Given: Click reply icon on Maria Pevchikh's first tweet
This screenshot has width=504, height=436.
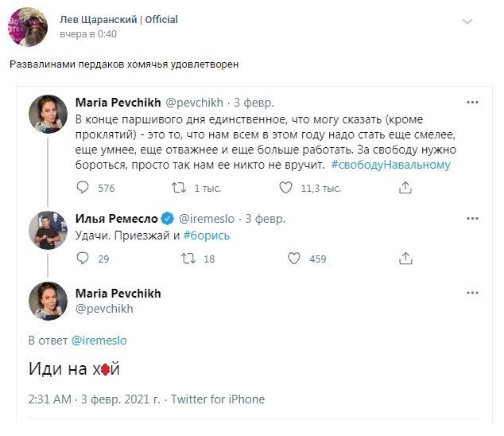Looking at the screenshot, I should (83, 188).
